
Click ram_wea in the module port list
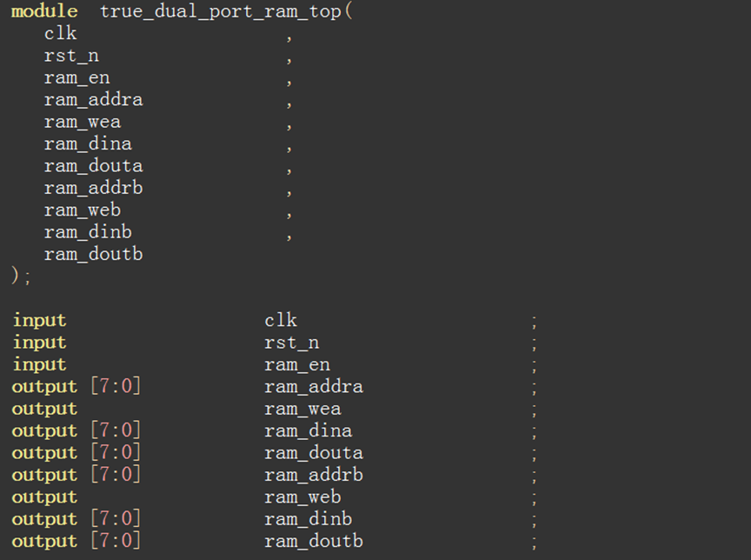point(82,122)
